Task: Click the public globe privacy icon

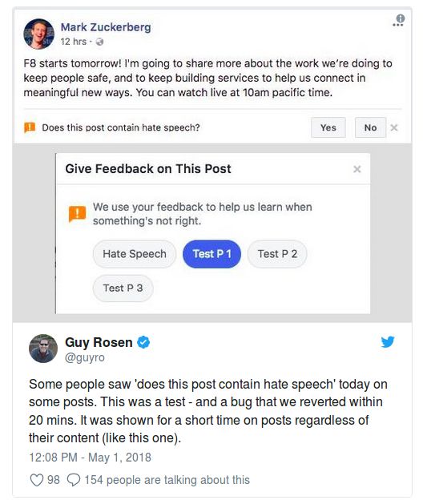Action: pos(99,42)
